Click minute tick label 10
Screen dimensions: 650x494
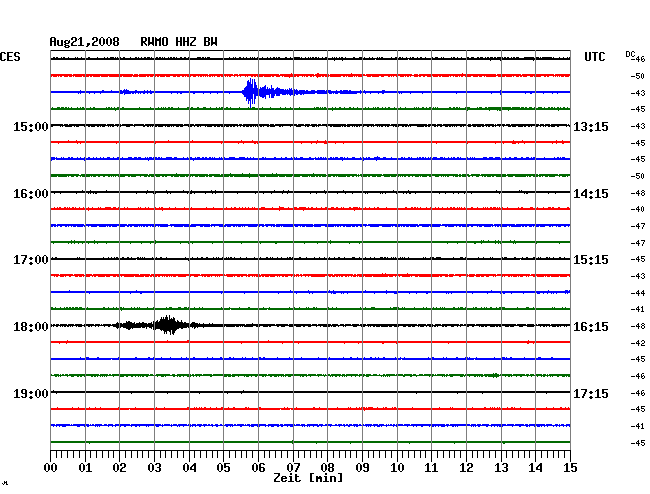click(x=397, y=467)
